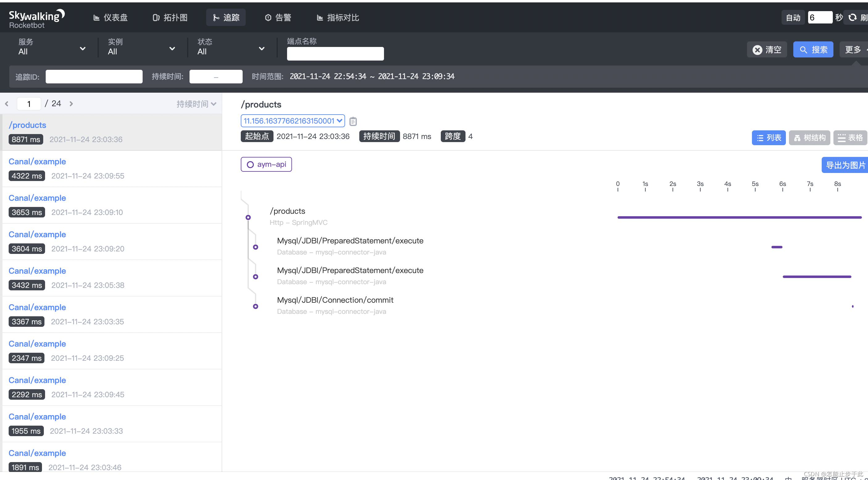868x480 pixels.
Task: Toggle the 自动 auto-refresh button
Action: 793,18
